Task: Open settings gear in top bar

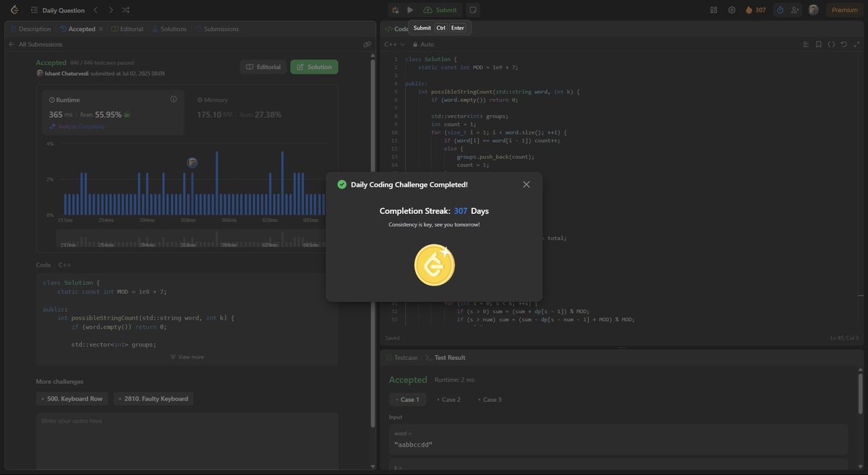Action: tap(731, 10)
